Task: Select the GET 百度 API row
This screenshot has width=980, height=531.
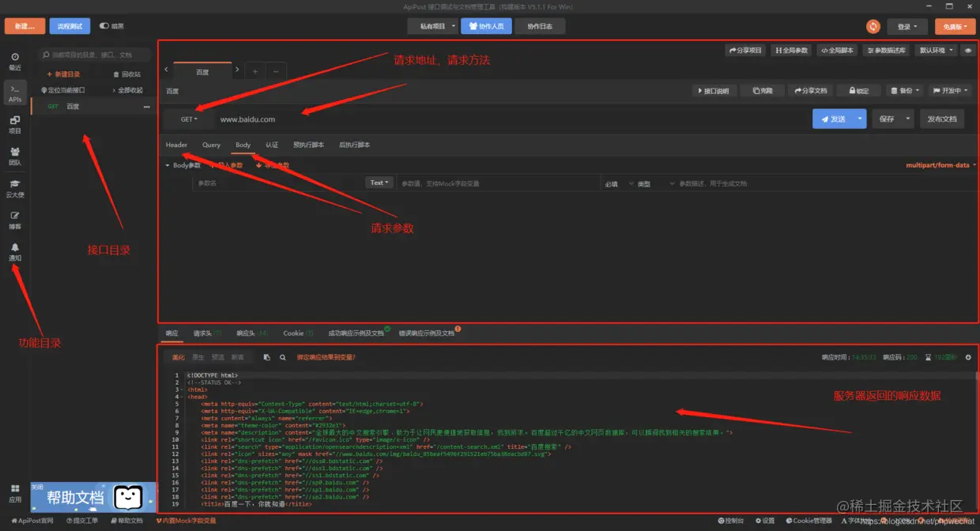Action: coord(92,107)
